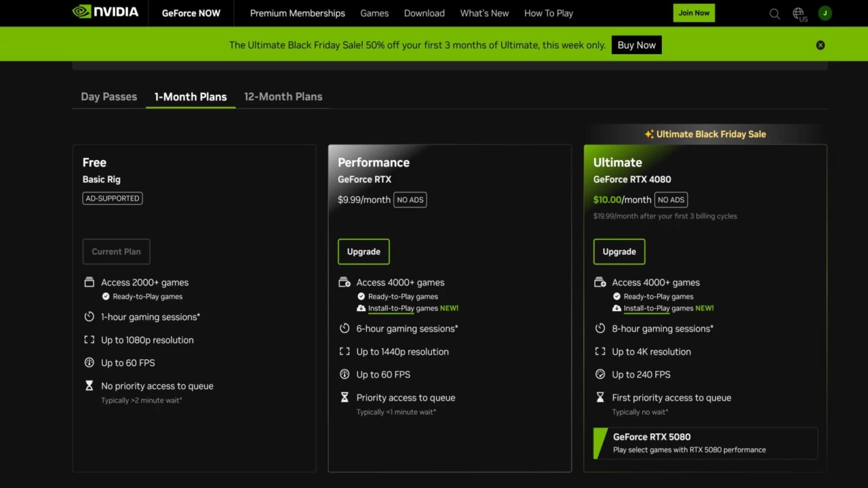The width and height of the screenshot is (868, 488).
Task: Open the Download menu
Action: point(424,13)
